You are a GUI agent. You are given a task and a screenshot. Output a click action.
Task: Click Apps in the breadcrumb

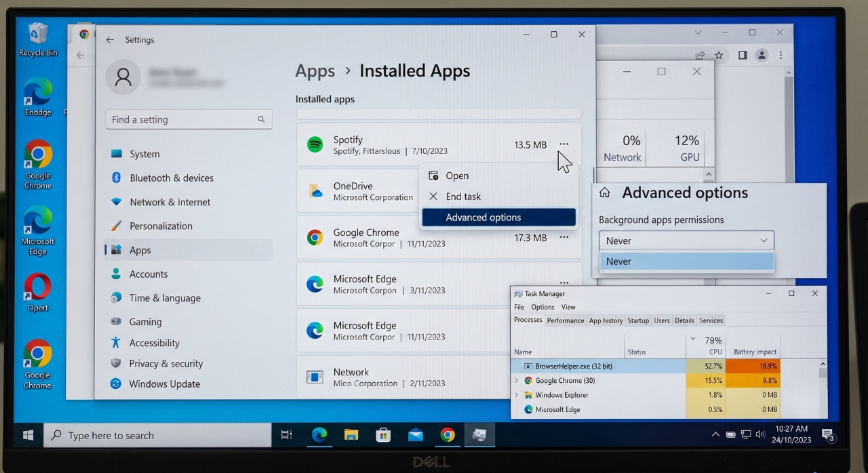(x=315, y=71)
